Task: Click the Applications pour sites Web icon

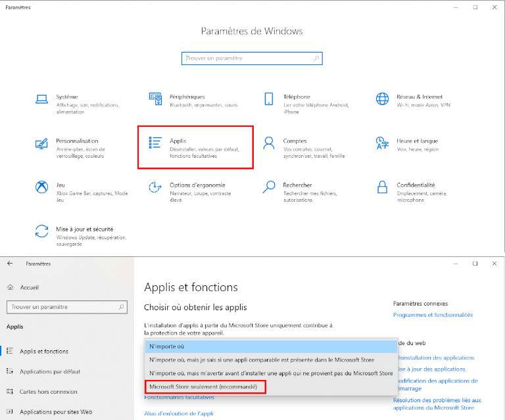Action: (10, 411)
